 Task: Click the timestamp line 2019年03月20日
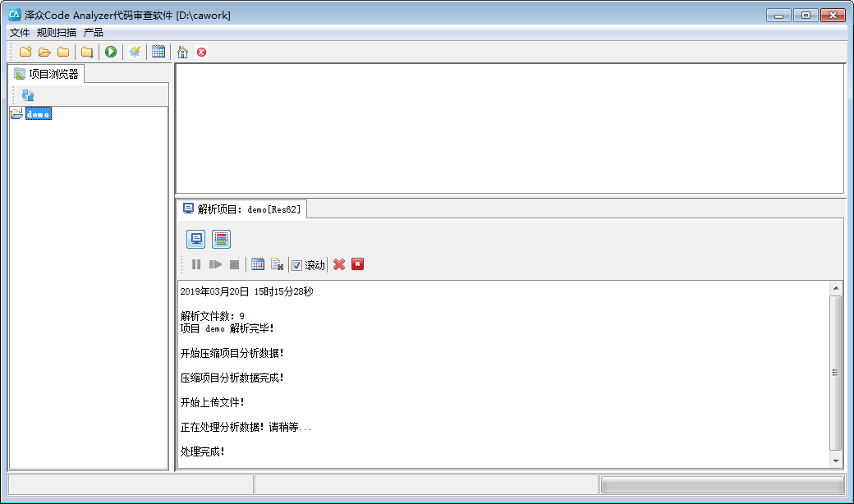[246, 291]
